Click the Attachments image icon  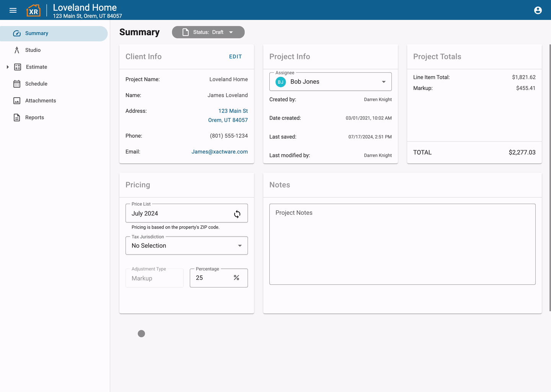tap(17, 101)
